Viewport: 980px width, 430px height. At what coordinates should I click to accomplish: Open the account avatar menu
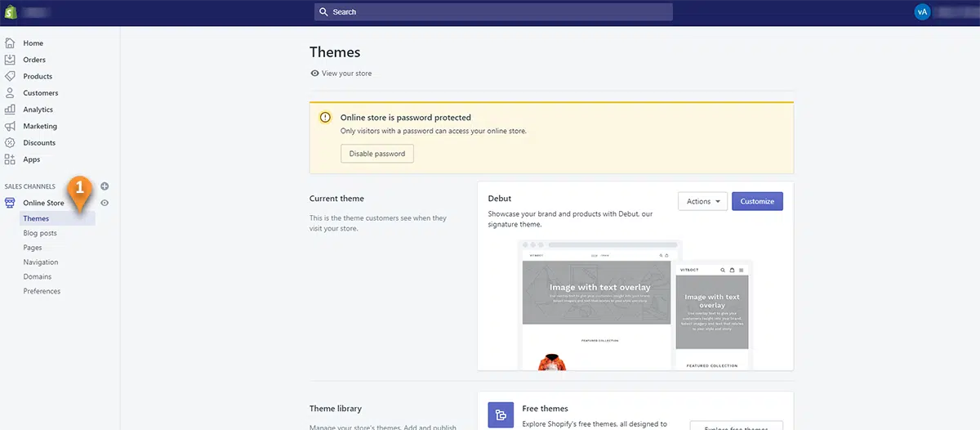922,12
